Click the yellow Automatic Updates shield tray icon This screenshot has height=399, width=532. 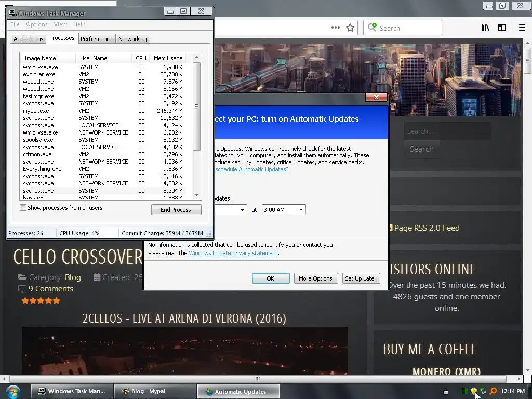pyautogui.click(x=474, y=391)
